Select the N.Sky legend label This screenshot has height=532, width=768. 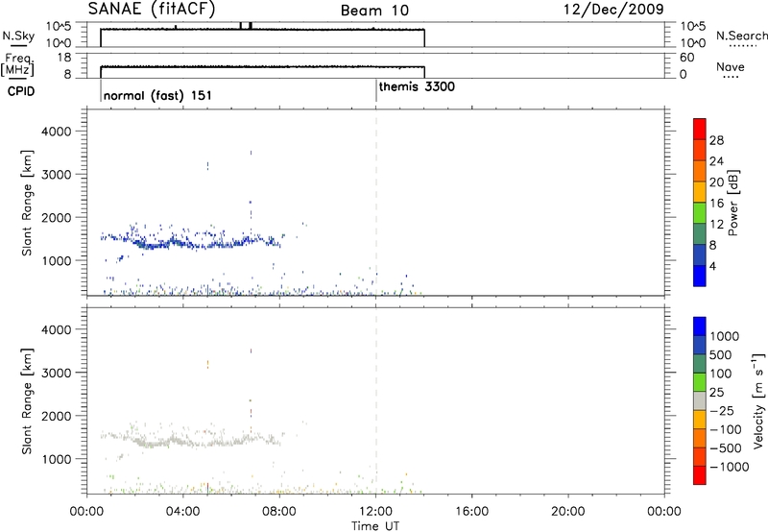click(x=18, y=36)
